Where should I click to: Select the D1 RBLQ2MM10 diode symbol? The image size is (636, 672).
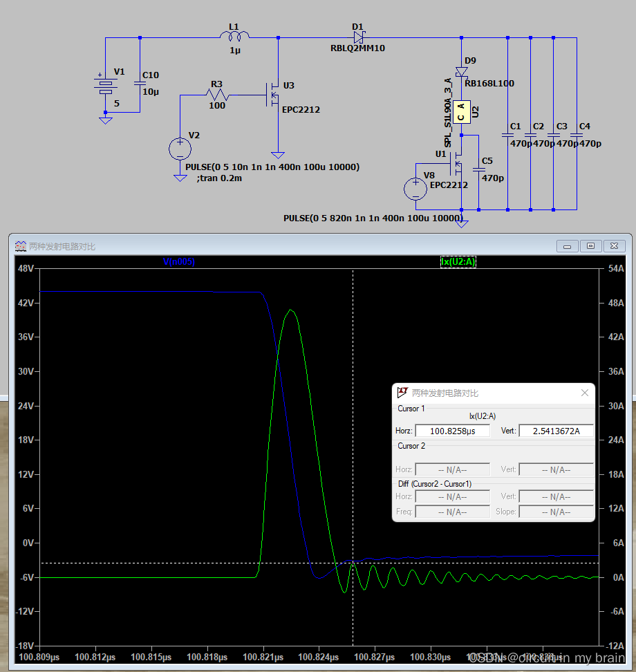[x=359, y=37]
